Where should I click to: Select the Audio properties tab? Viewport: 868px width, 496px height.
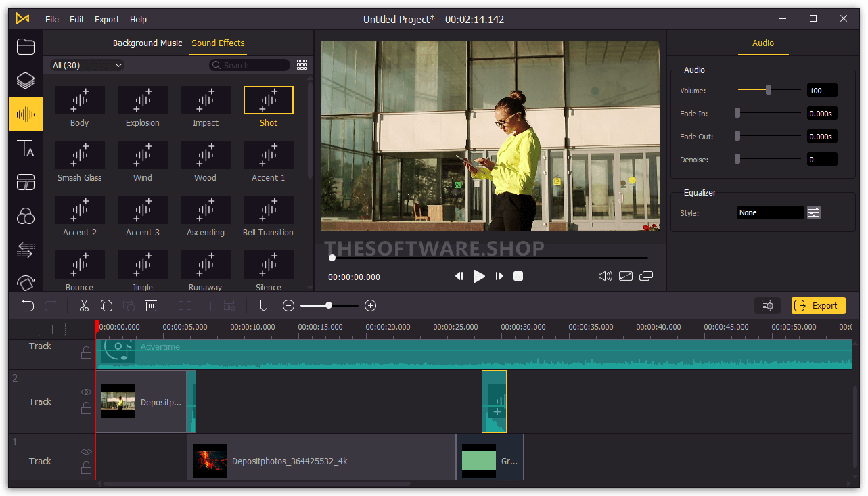[x=763, y=43]
